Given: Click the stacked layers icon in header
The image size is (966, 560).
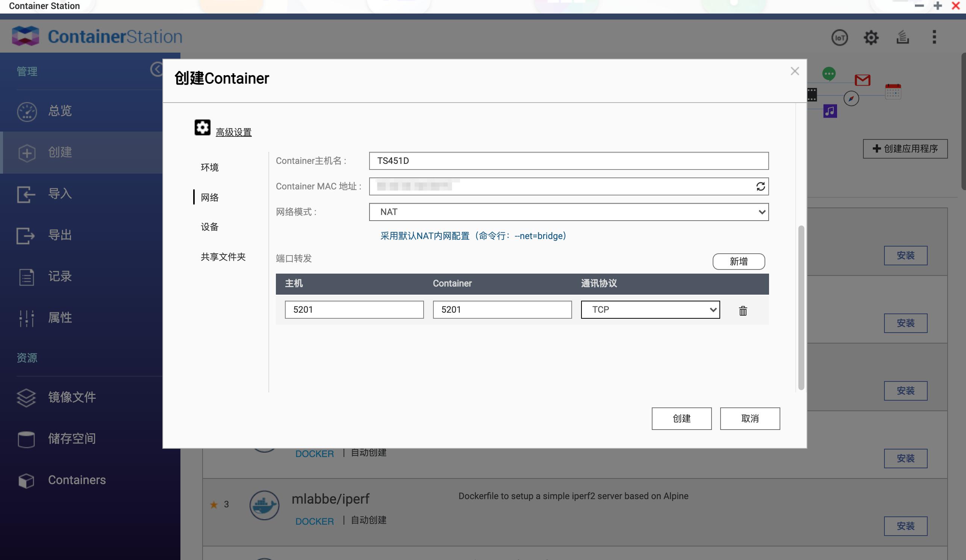Looking at the screenshot, I should tap(903, 38).
